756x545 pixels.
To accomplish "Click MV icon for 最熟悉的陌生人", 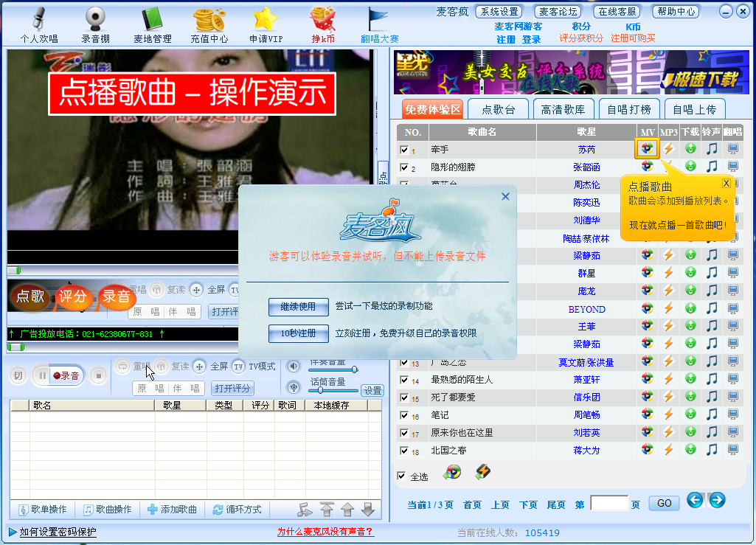I will coord(647,379).
